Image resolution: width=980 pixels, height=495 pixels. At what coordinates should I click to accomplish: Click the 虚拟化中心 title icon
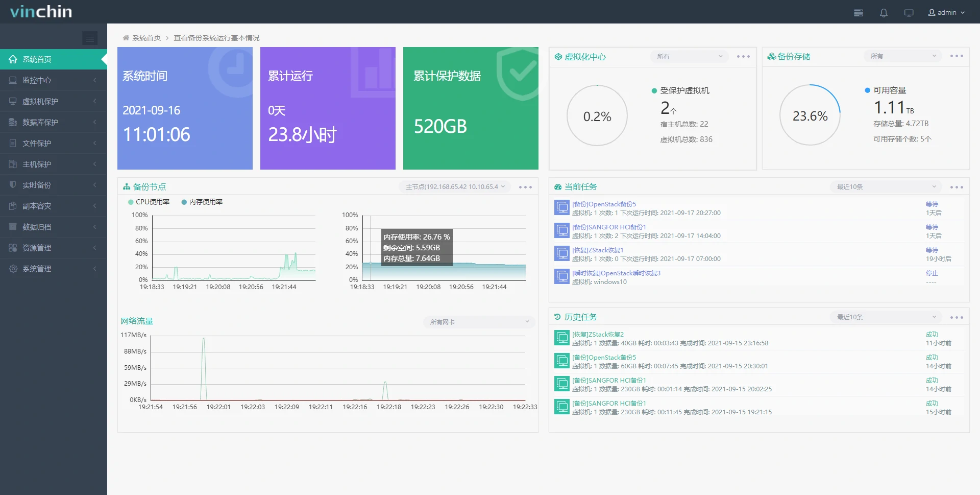click(558, 57)
